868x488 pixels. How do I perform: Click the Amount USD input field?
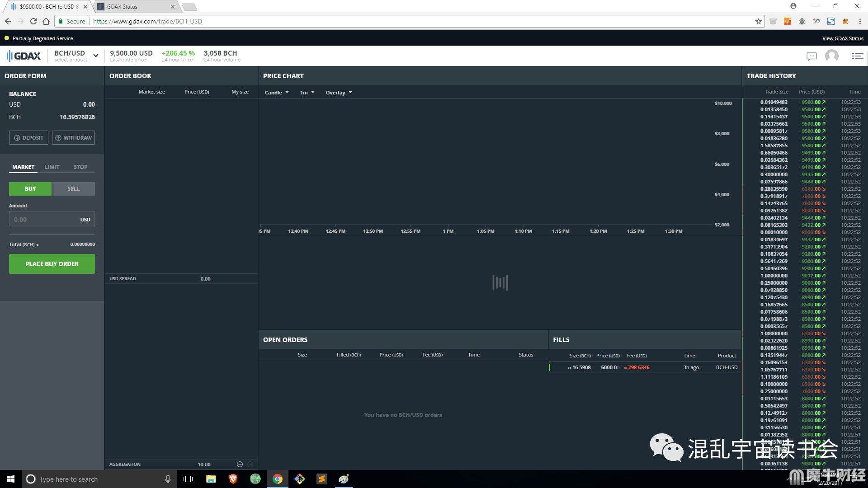tap(52, 220)
